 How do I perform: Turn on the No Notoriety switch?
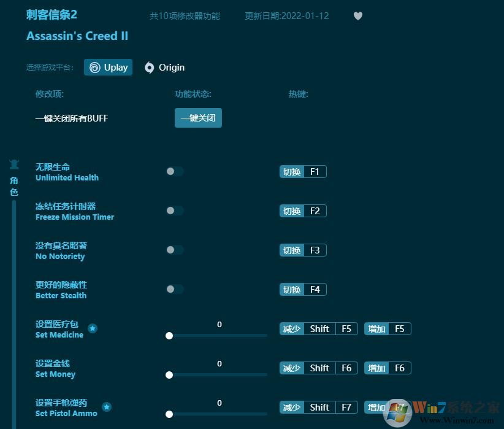[x=175, y=250]
